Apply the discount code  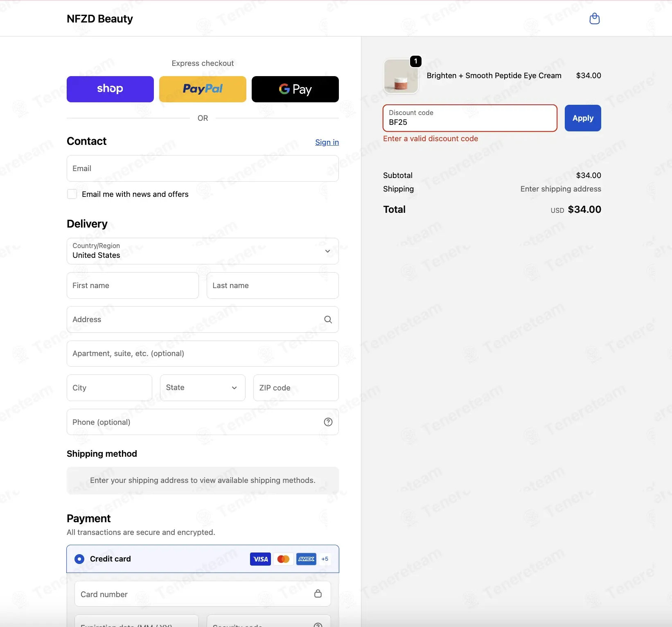click(x=583, y=118)
